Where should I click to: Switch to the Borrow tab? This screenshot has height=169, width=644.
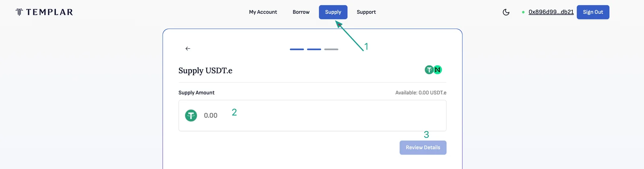301,12
